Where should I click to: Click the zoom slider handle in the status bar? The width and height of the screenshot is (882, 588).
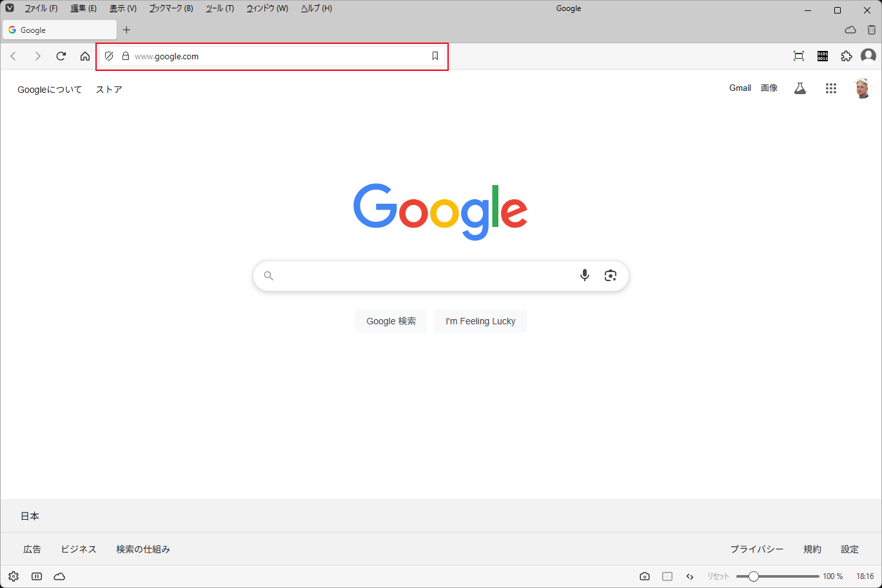pos(753,576)
